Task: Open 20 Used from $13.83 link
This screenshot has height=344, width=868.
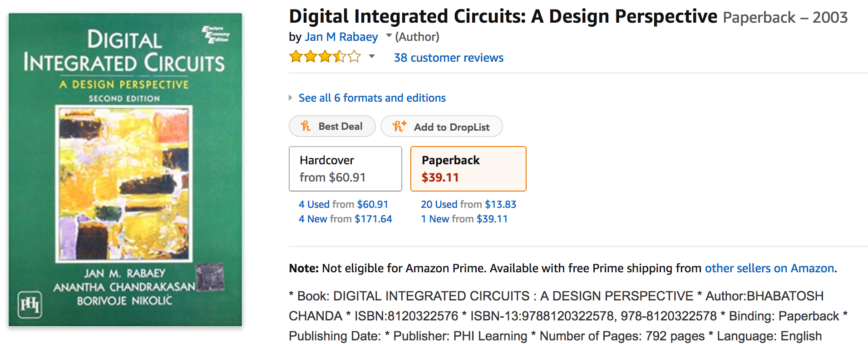Action: [x=469, y=204]
